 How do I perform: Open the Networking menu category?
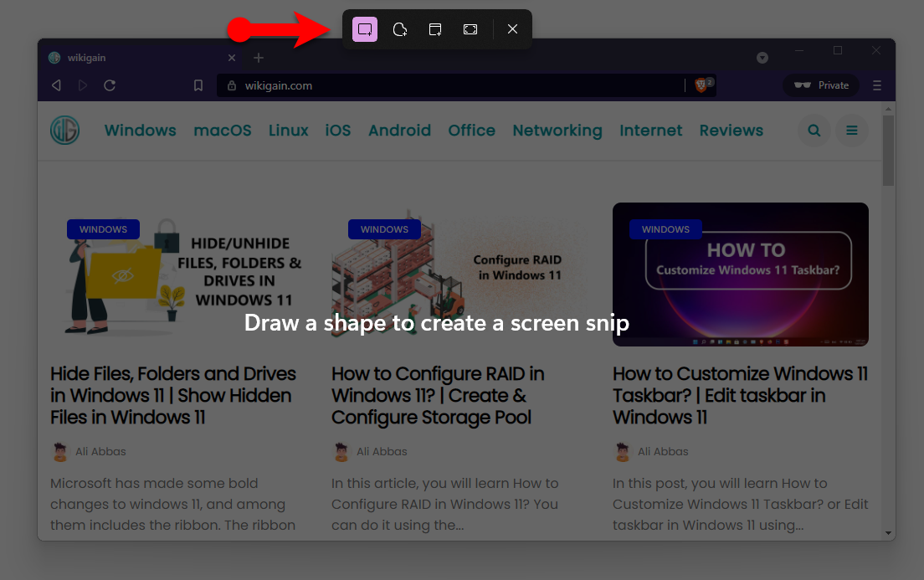point(557,131)
